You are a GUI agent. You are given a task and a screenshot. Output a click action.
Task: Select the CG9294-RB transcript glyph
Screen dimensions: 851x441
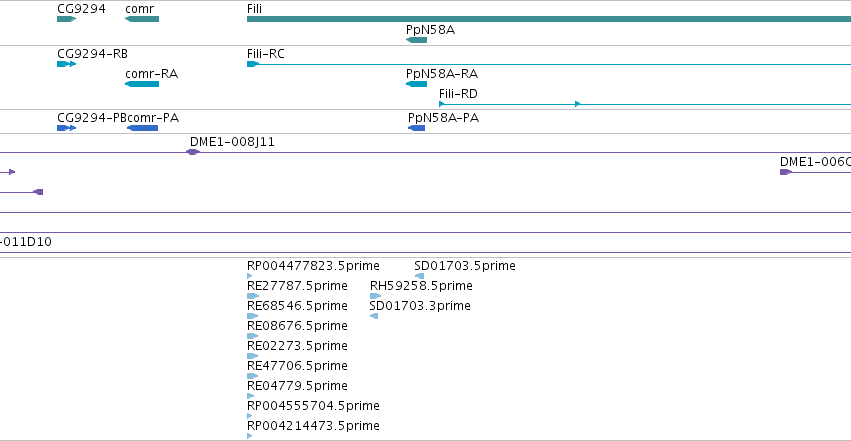click(x=66, y=64)
